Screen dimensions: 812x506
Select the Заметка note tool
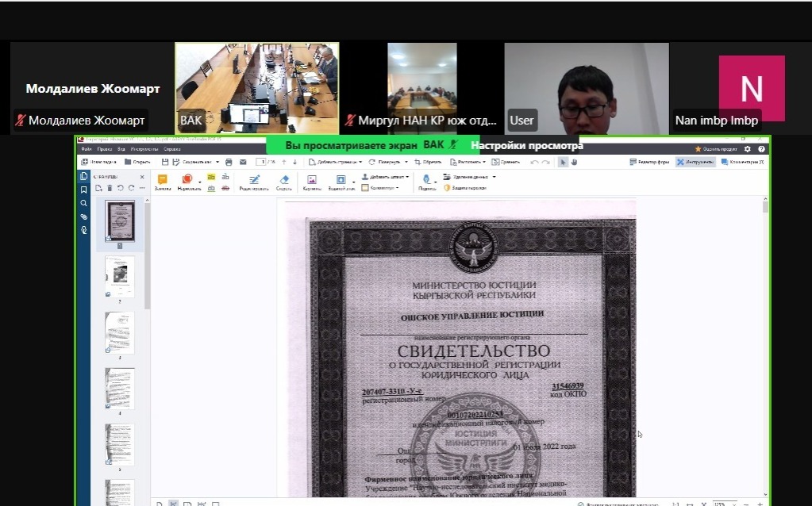[x=163, y=182]
